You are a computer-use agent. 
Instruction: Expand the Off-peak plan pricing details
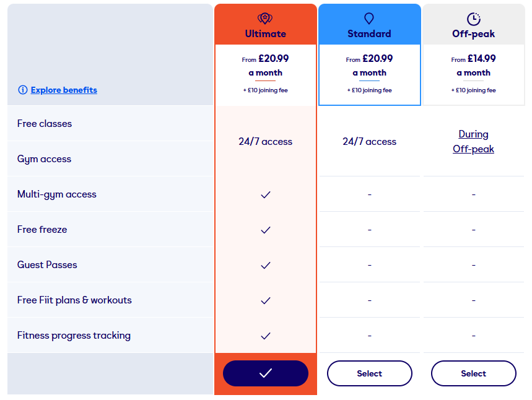473,73
